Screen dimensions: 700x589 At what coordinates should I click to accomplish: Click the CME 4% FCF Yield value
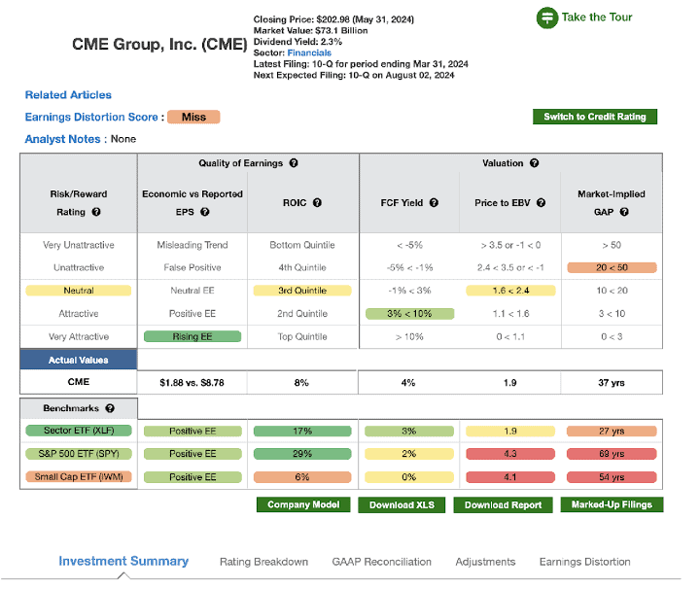pos(408,383)
